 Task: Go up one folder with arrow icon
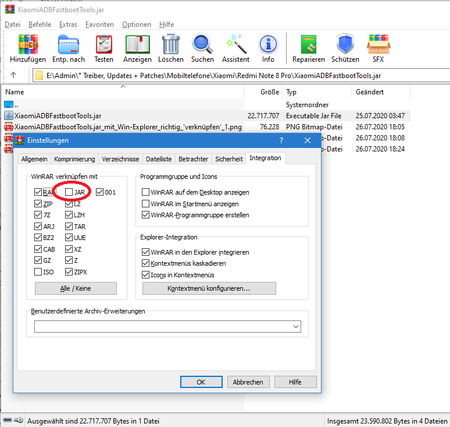pos(13,75)
